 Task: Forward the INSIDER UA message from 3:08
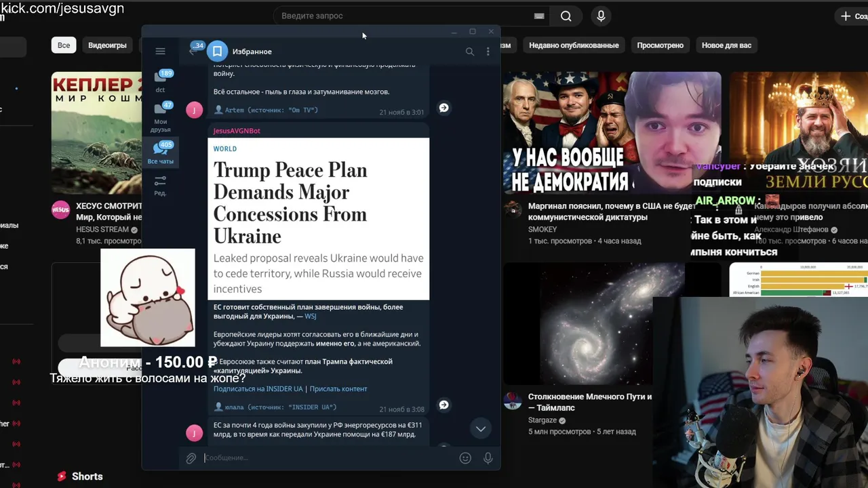(x=443, y=405)
